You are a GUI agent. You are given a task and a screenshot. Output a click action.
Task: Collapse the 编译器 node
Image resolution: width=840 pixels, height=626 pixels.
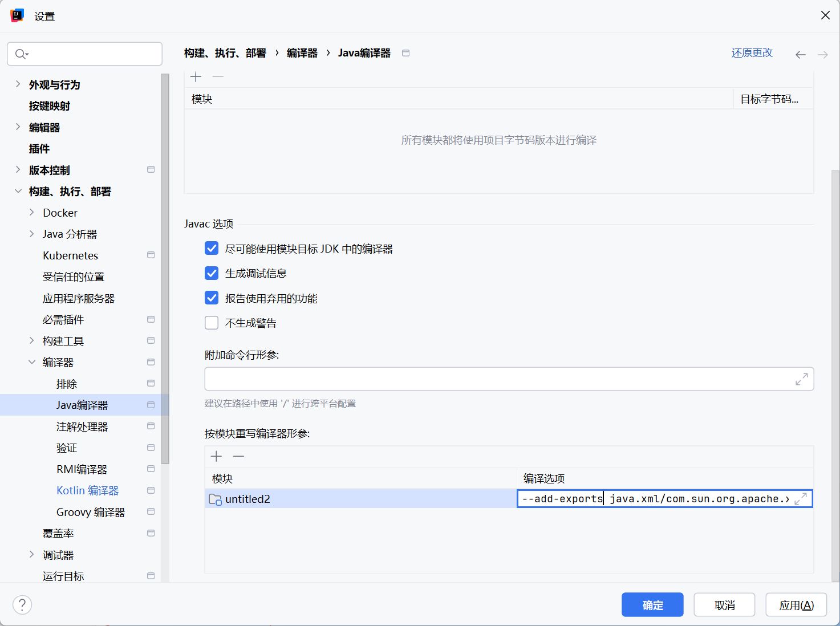coord(31,362)
